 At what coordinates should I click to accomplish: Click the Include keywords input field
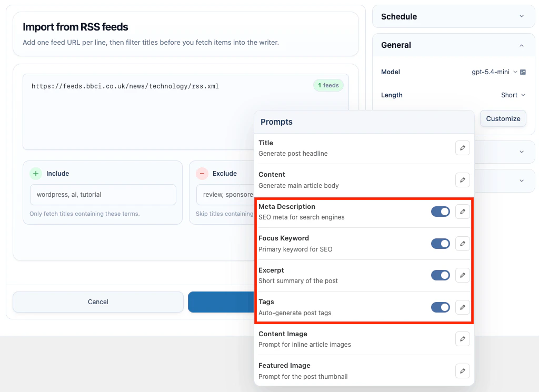click(x=103, y=195)
